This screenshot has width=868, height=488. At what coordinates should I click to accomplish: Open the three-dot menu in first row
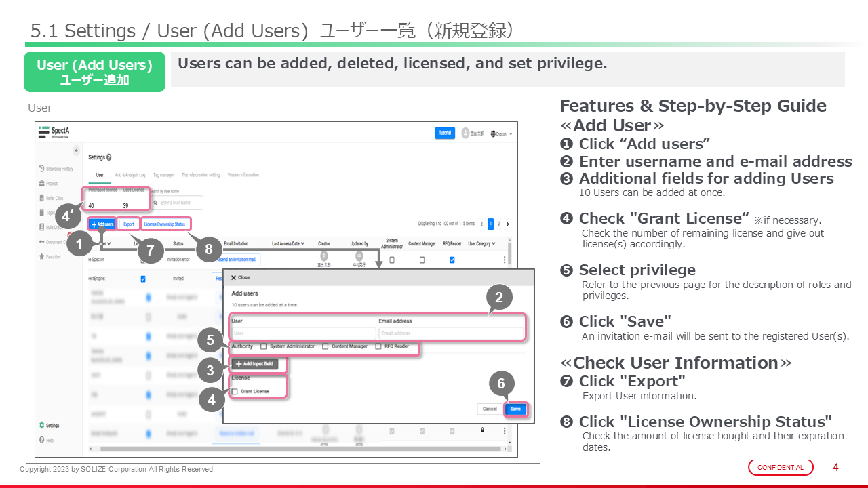504,260
